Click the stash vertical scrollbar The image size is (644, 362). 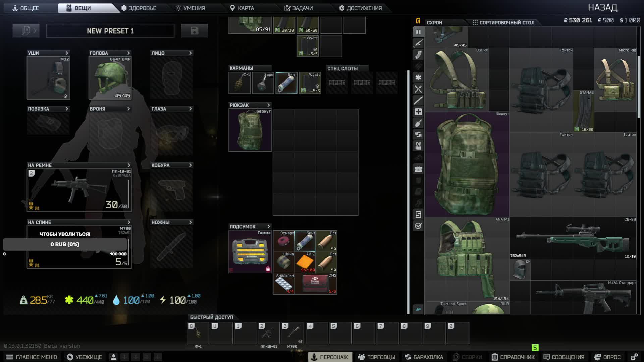638,87
